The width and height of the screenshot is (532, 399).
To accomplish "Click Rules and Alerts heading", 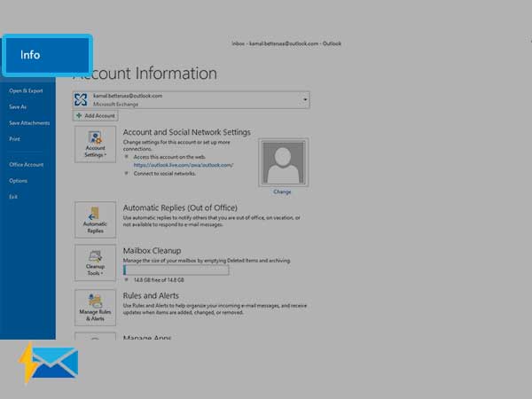I will point(151,295).
